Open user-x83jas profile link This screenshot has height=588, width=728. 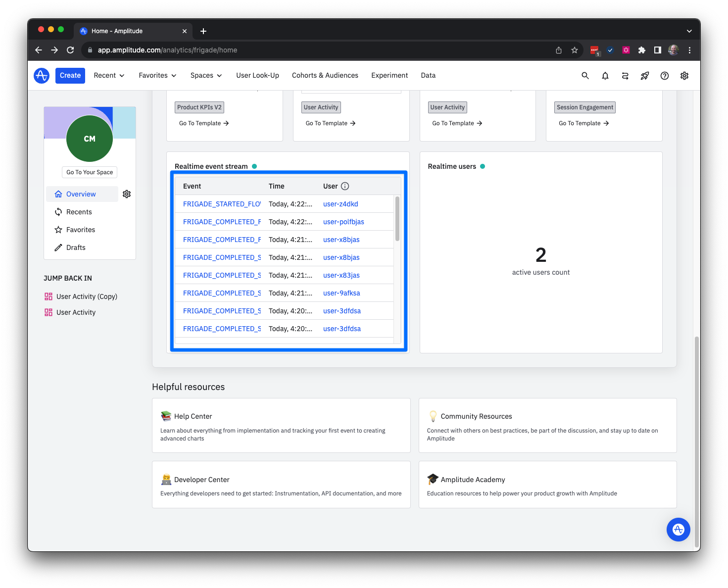tap(341, 275)
